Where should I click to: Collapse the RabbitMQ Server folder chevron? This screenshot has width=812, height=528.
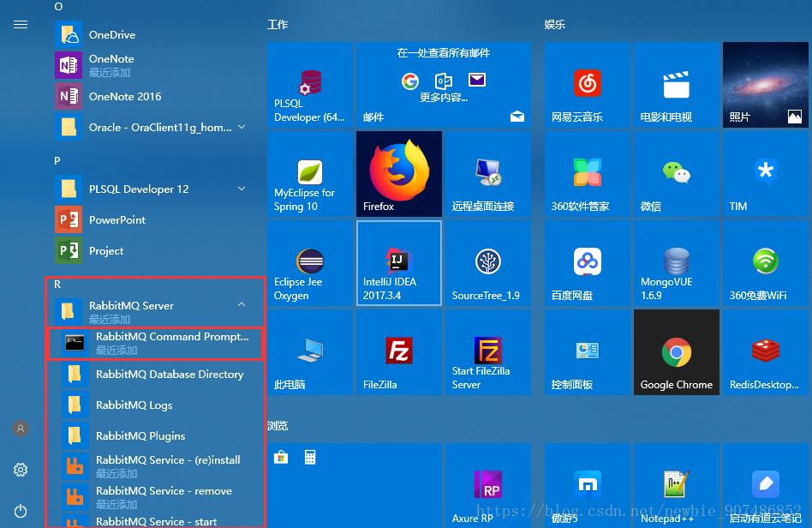click(x=242, y=304)
